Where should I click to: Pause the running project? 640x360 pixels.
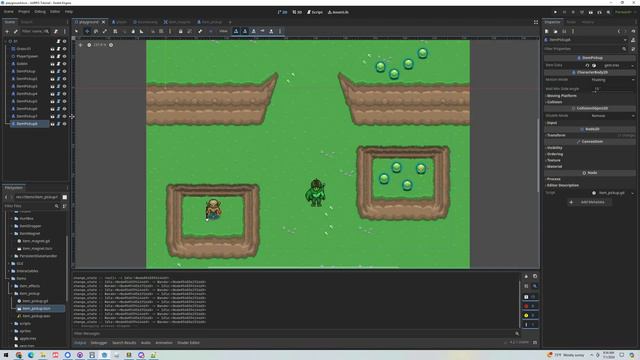pos(564,12)
